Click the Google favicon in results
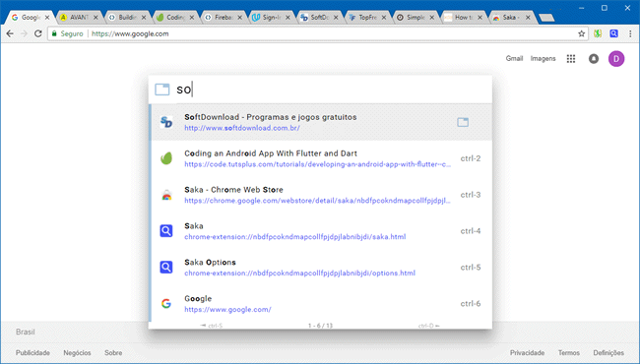 166,304
